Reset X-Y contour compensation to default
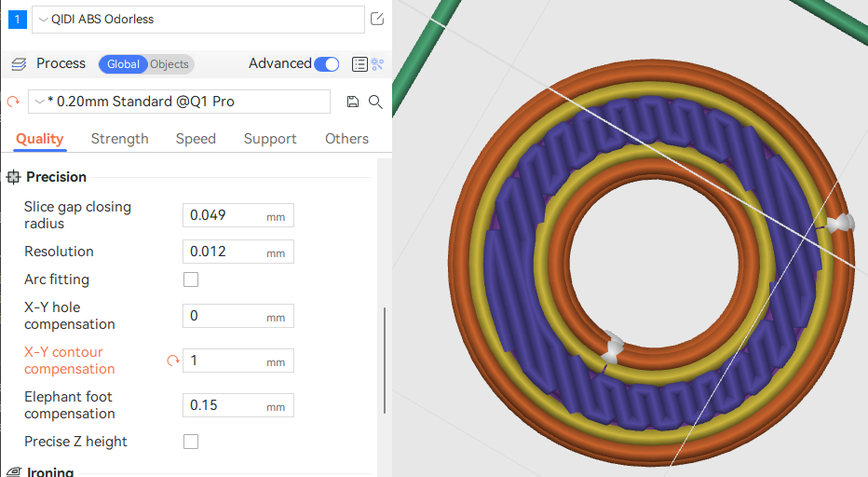The width and height of the screenshot is (868, 477). click(x=172, y=361)
